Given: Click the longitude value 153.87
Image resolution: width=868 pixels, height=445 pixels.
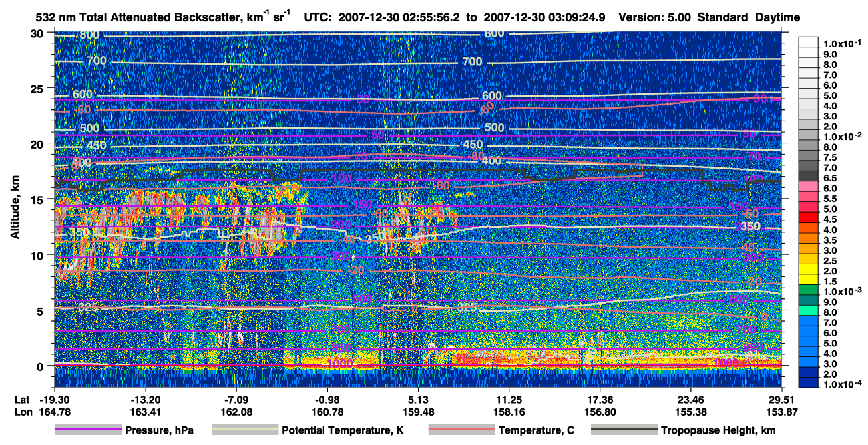Looking at the screenshot, I should coord(781,412).
